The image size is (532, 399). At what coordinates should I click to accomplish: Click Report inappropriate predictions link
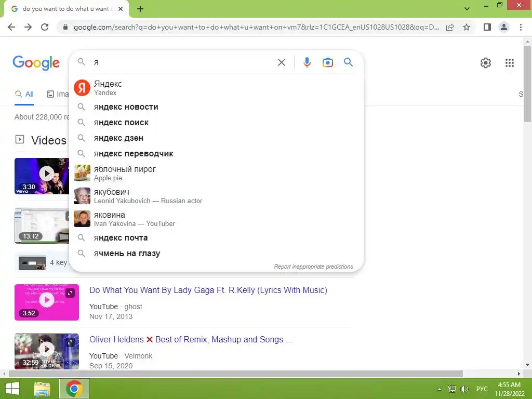tap(313, 267)
